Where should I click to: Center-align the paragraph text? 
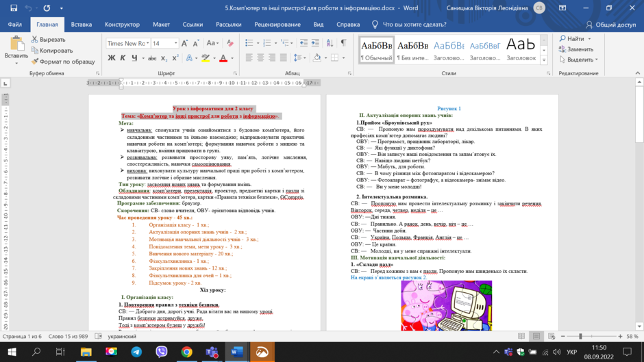260,58
